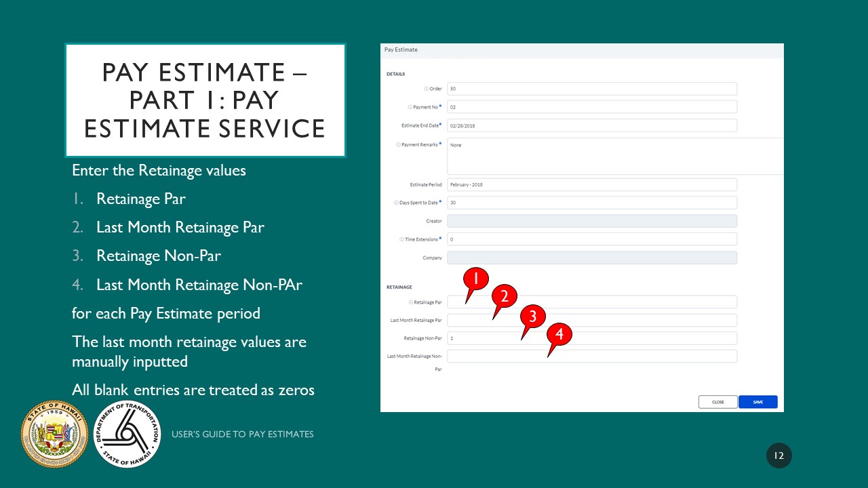Click the Payment No field showing 02

point(592,107)
